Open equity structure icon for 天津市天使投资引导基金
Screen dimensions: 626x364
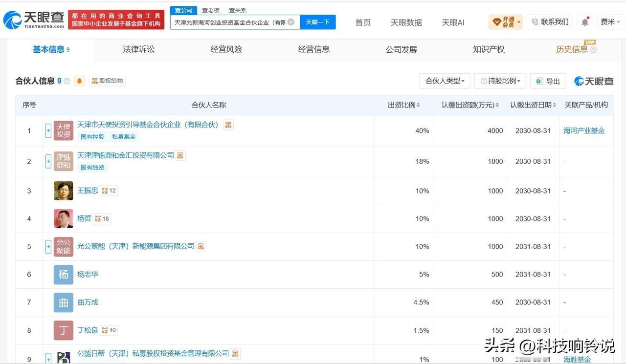228,125
